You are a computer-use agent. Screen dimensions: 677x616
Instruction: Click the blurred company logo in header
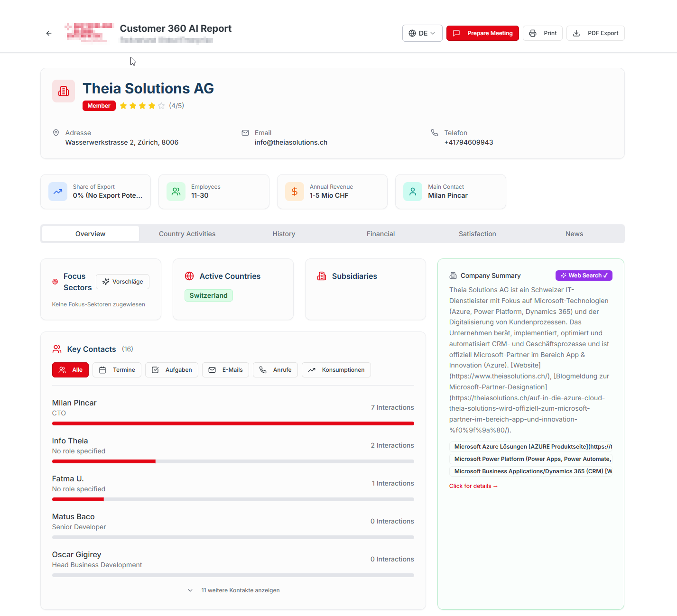pos(89,33)
